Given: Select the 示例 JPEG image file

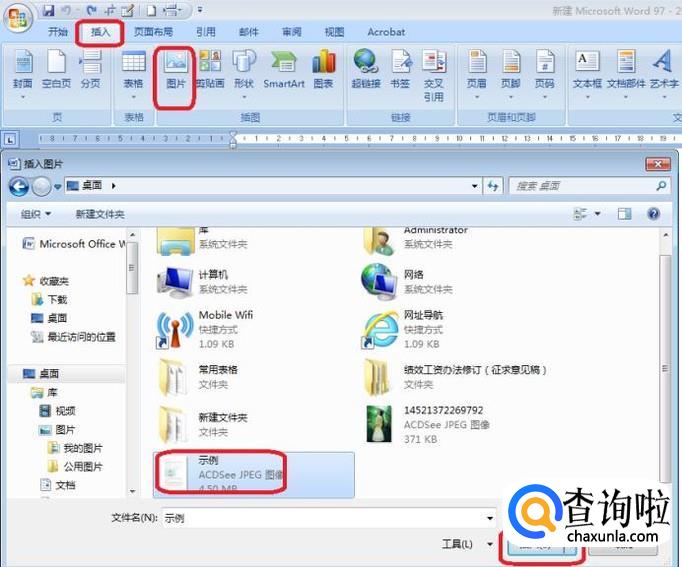Looking at the screenshot, I should coord(254,474).
